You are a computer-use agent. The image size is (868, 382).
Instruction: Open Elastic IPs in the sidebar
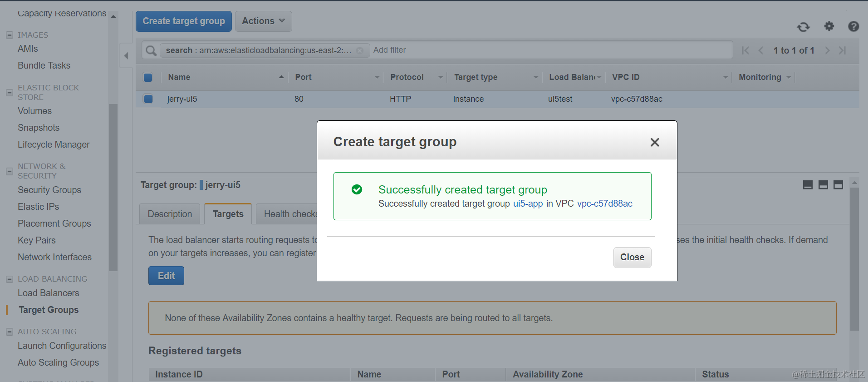pos(39,207)
